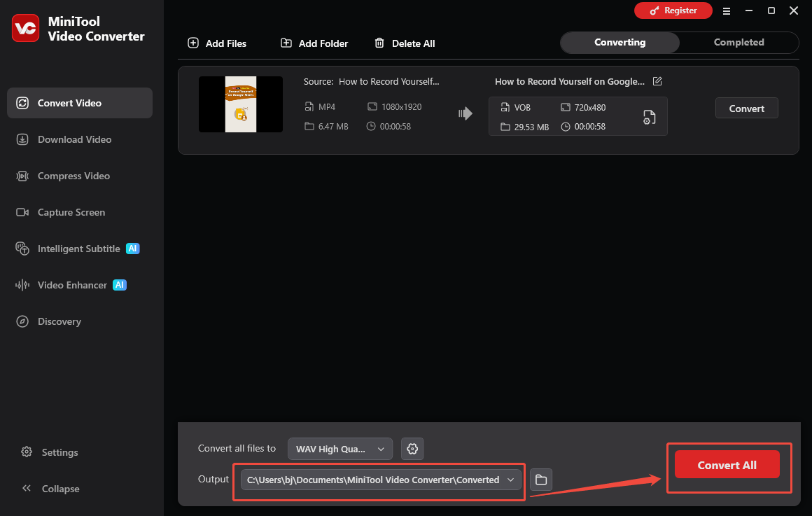Click the MiniTool Video Converter logo icon
The height and width of the screenshot is (516, 812).
(25, 28)
